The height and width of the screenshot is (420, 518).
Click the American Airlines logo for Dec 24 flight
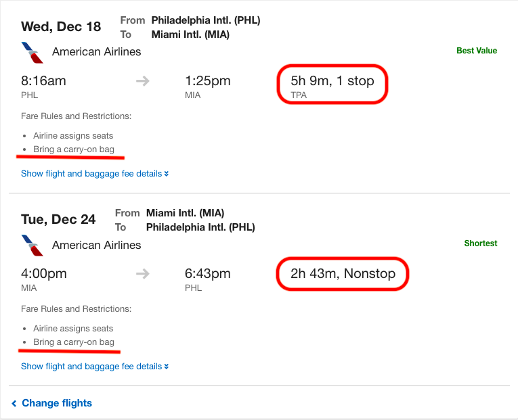coord(33,246)
